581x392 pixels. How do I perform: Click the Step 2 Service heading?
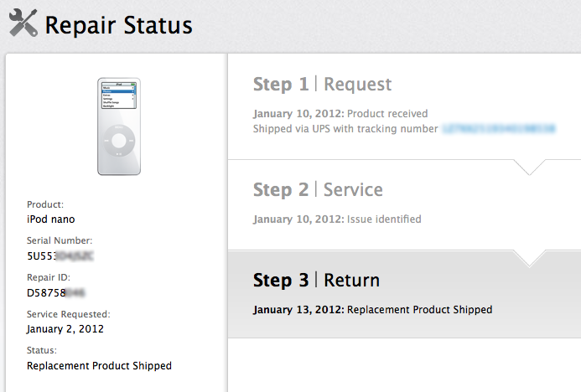[318, 190]
